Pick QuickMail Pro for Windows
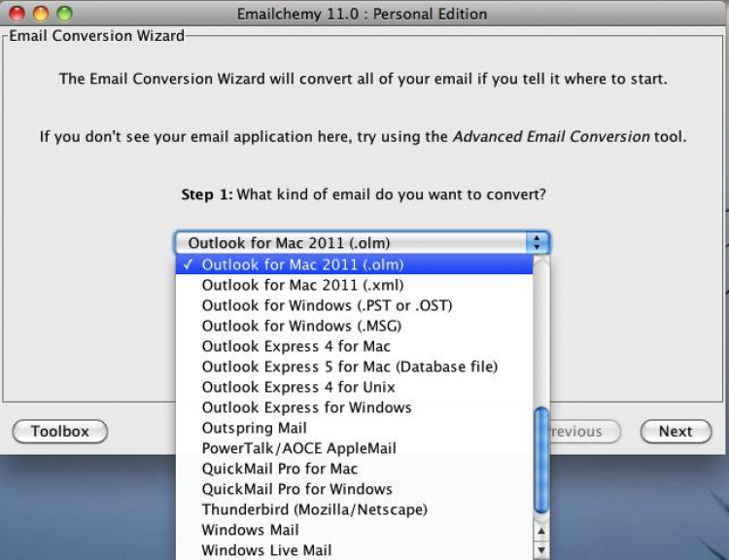The image size is (729, 560). tap(354, 489)
